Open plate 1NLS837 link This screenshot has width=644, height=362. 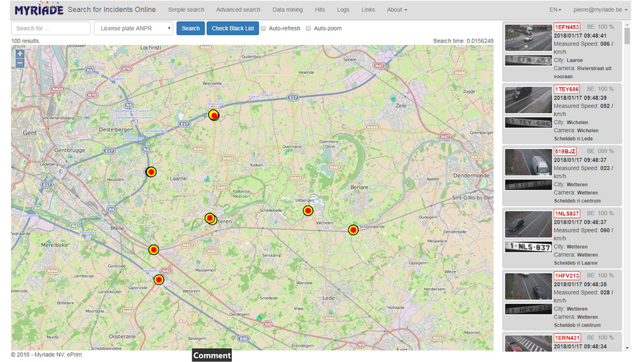(567, 214)
